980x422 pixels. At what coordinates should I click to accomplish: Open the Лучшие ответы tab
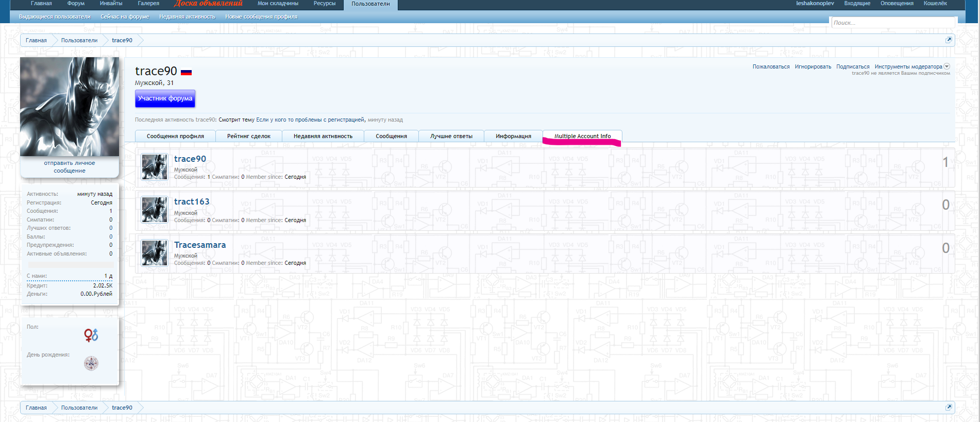(451, 137)
